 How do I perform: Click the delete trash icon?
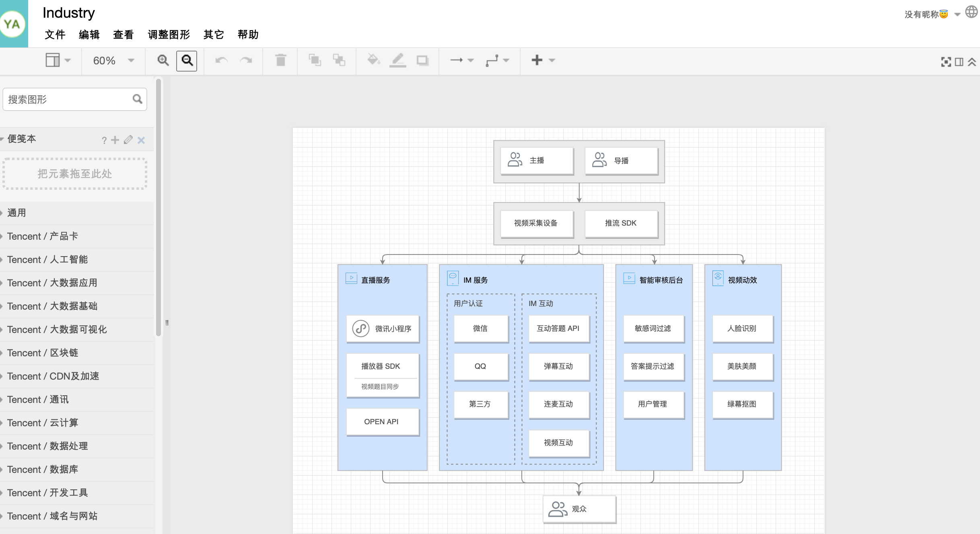[280, 60]
